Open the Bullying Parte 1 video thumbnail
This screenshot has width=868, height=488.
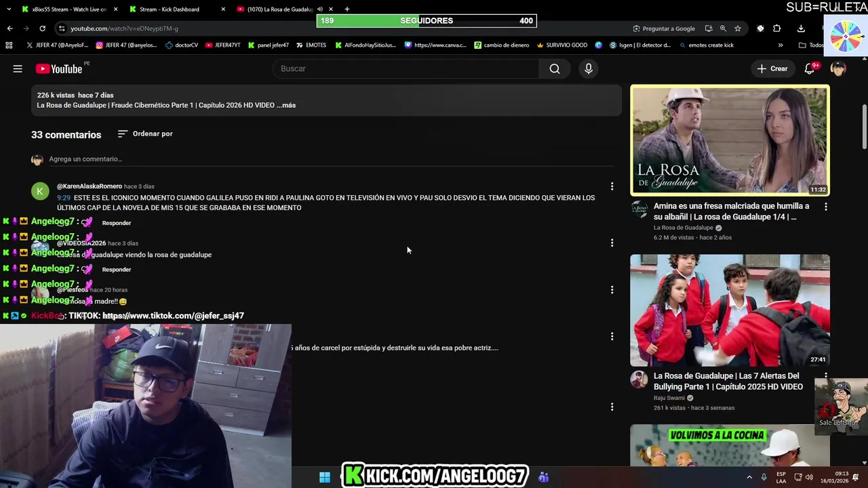(730, 310)
